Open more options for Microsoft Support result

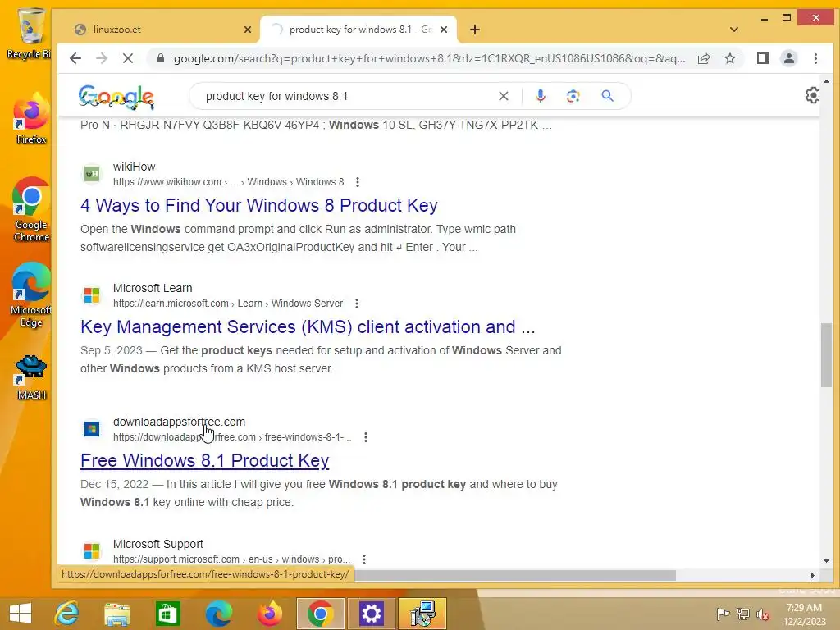coord(364,559)
